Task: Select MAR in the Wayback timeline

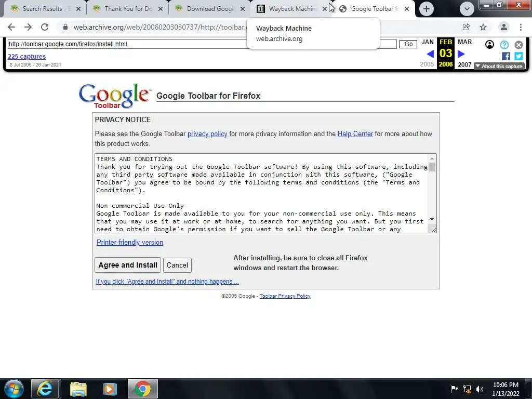Action: tap(464, 42)
